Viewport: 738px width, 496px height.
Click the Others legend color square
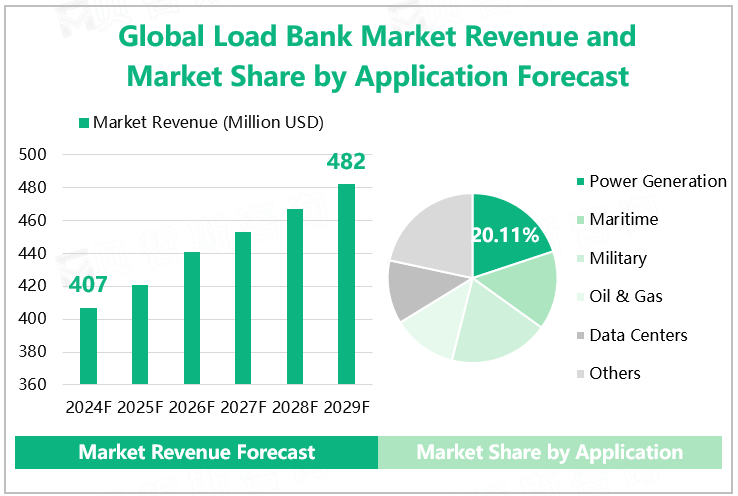(x=578, y=374)
